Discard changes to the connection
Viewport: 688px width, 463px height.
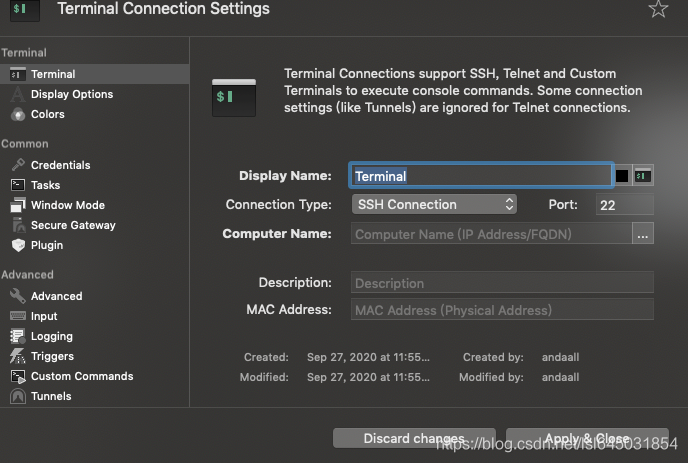coord(413,439)
